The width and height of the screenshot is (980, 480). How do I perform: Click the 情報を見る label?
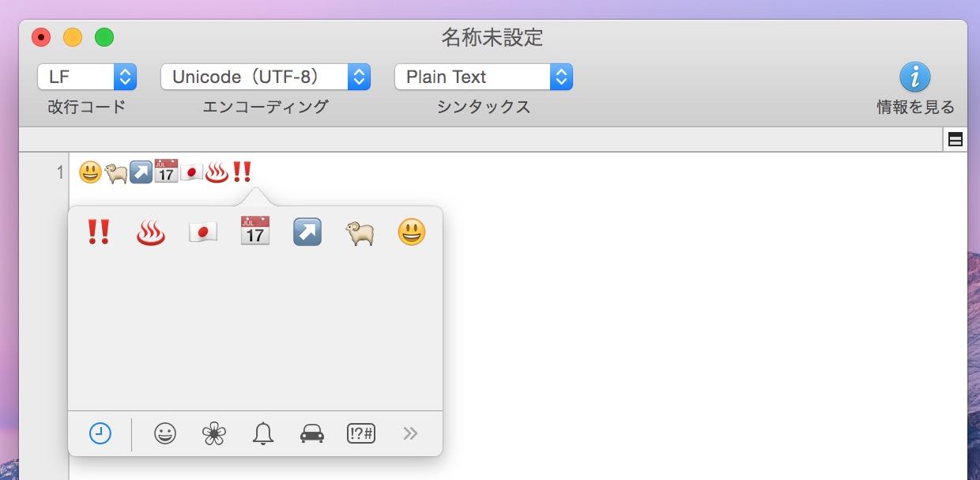(x=915, y=107)
